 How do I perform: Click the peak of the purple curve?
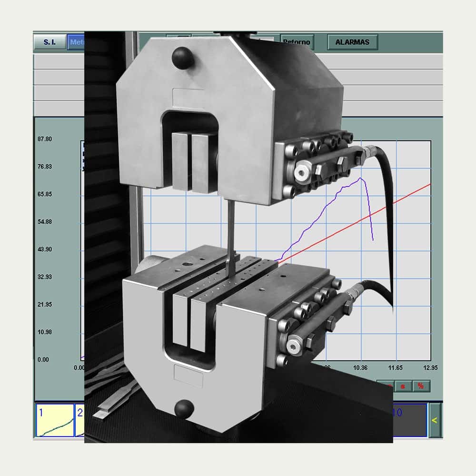click(361, 178)
